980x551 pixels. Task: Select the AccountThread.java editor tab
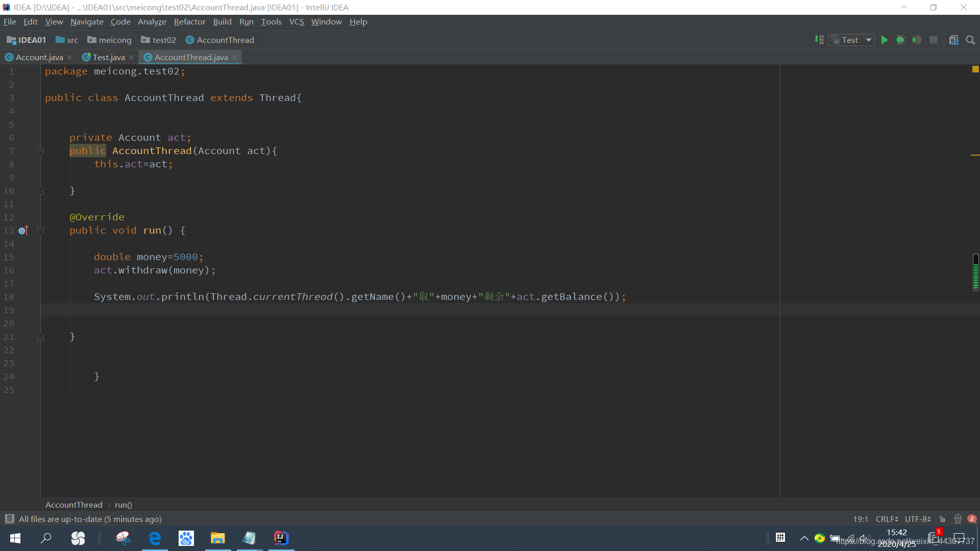[191, 57]
